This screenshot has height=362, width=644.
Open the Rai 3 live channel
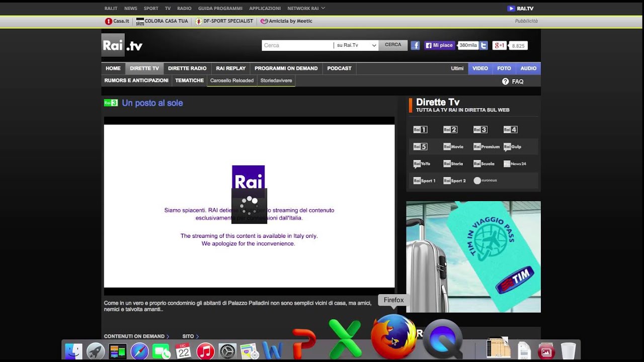coord(480,130)
